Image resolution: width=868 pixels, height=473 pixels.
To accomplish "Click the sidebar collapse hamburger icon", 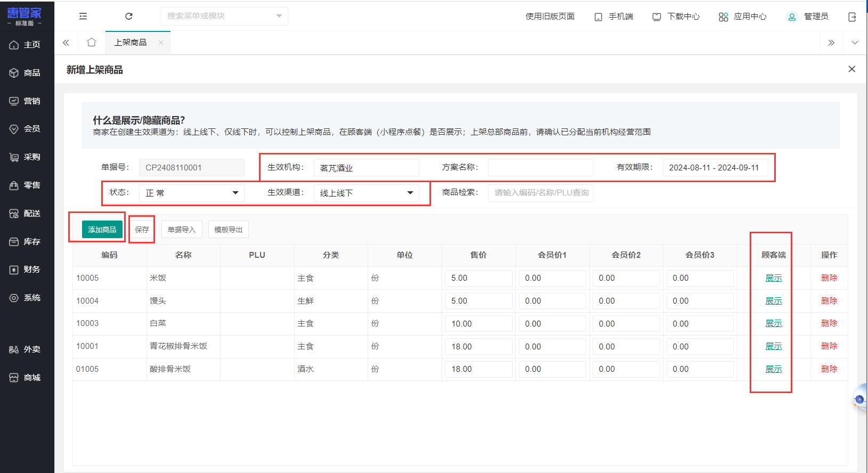I will pyautogui.click(x=83, y=17).
